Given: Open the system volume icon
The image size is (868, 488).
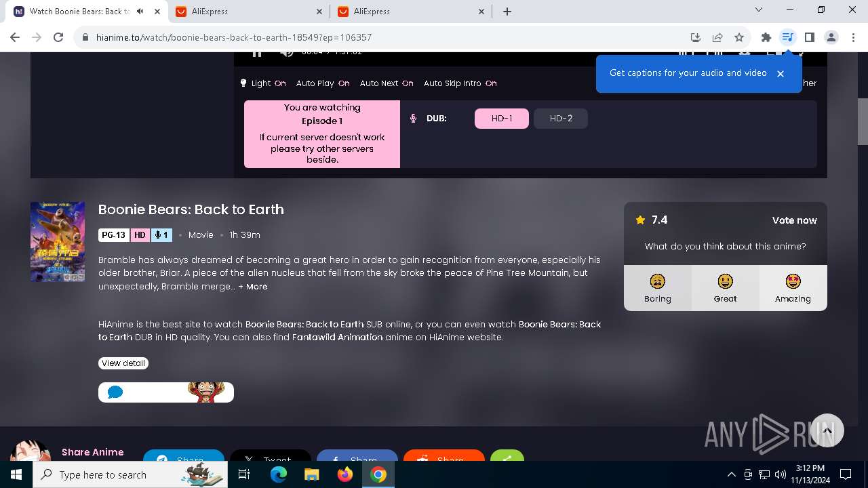Looking at the screenshot, I should [x=781, y=474].
